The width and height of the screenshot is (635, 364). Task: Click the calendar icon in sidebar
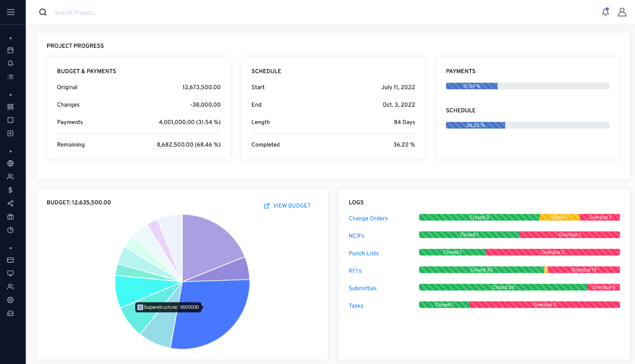click(11, 50)
